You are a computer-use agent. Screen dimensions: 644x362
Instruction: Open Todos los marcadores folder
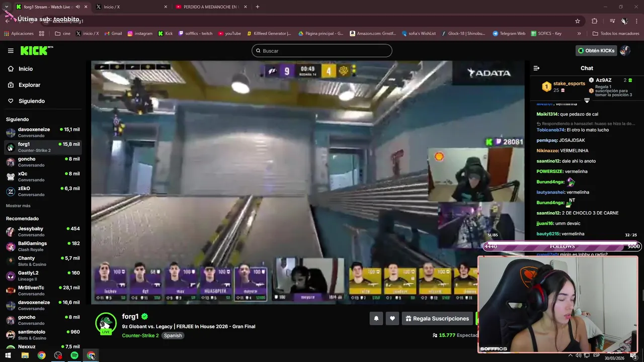coord(615,34)
